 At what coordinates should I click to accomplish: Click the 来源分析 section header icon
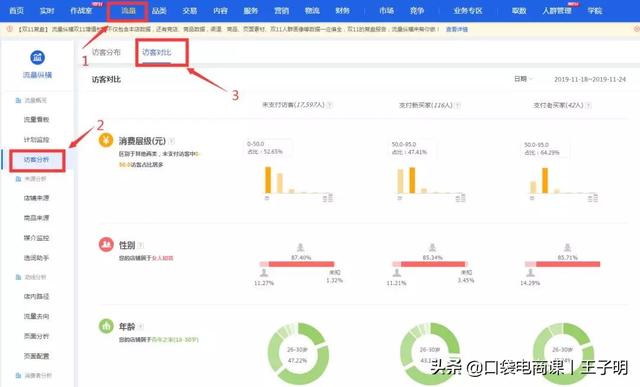pyautogui.click(x=18, y=179)
